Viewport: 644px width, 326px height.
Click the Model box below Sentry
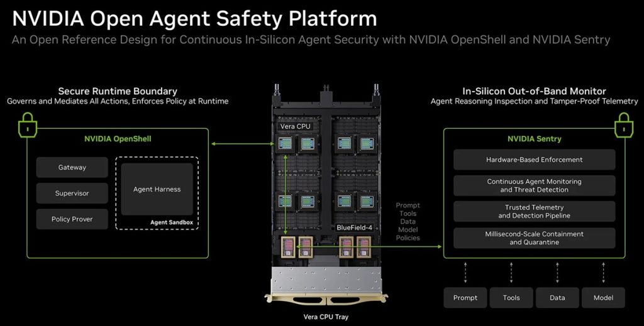[x=603, y=298]
